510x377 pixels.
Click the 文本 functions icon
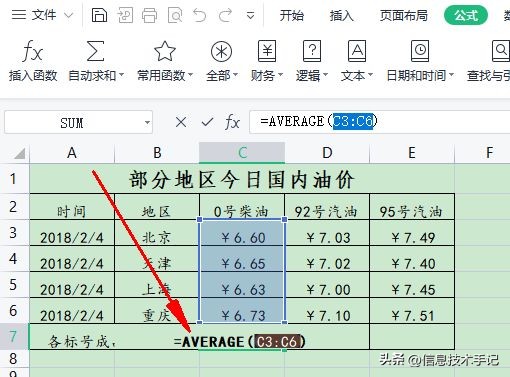coord(357,51)
